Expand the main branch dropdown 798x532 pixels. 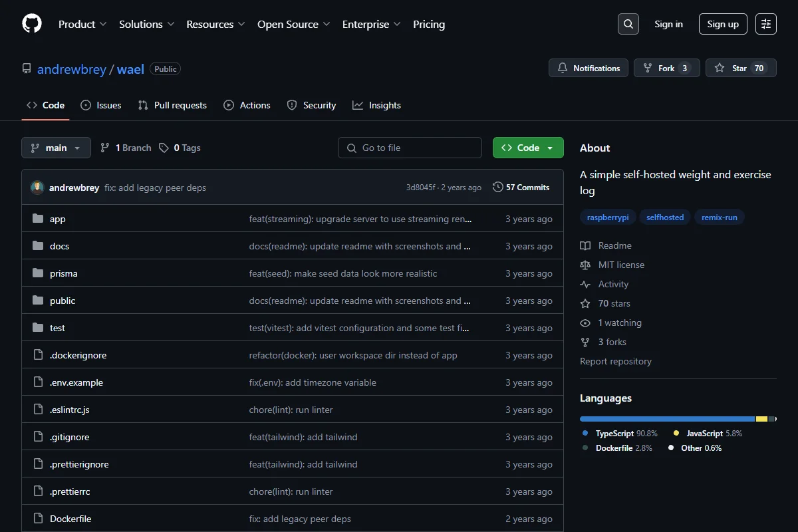coord(56,148)
